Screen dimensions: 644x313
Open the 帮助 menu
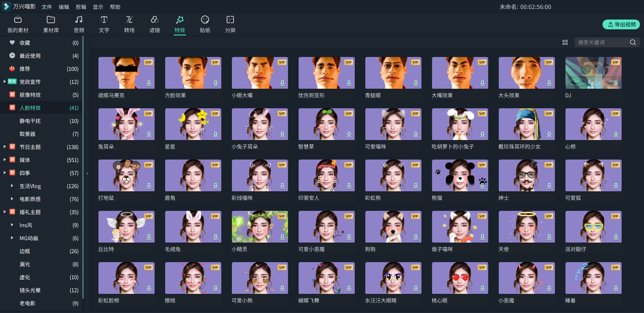pos(115,7)
